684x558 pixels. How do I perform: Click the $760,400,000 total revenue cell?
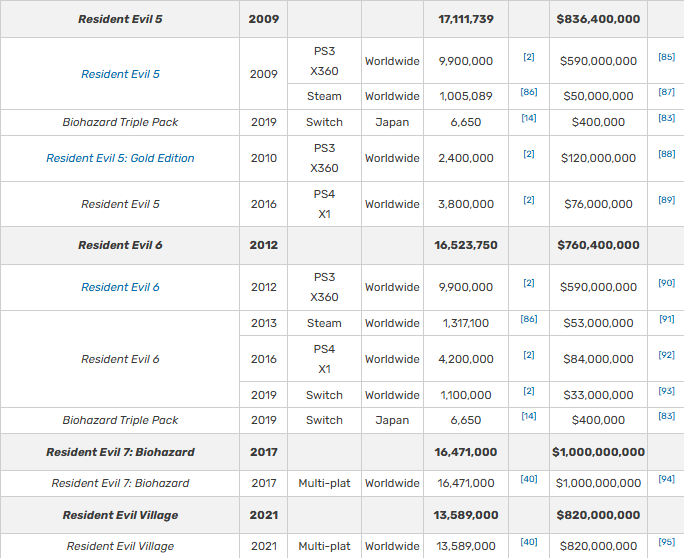(x=598, y=245)
